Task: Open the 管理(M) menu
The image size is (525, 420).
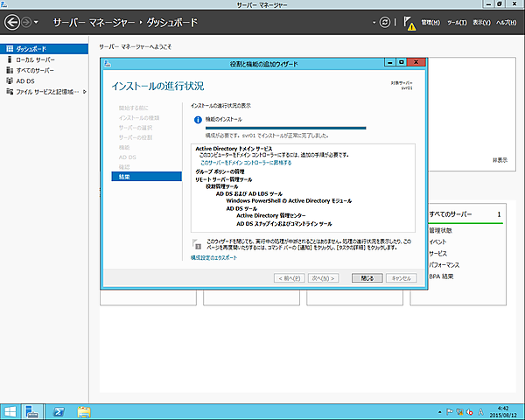Action: point(431,22)
